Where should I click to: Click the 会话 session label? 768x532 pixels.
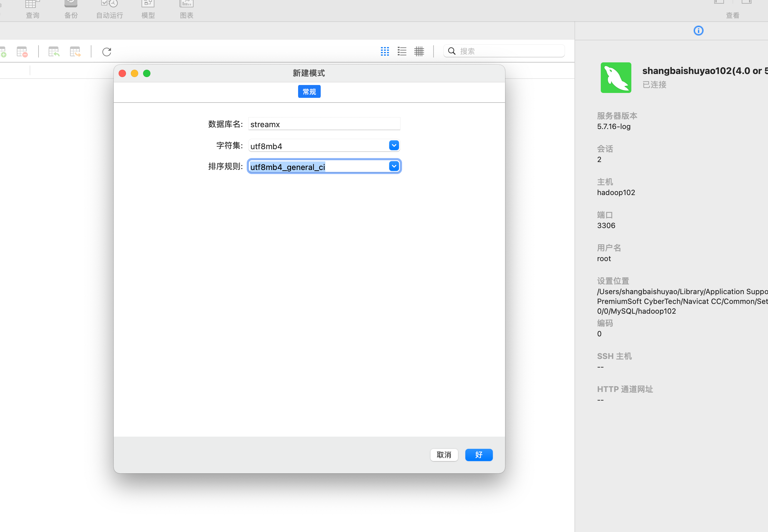[605, 149]
